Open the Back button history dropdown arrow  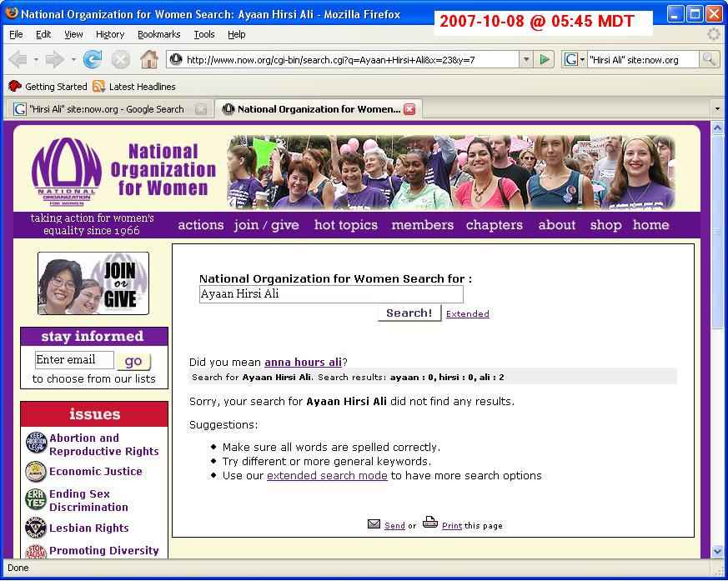pyautogui.click(x=36, y=59)
